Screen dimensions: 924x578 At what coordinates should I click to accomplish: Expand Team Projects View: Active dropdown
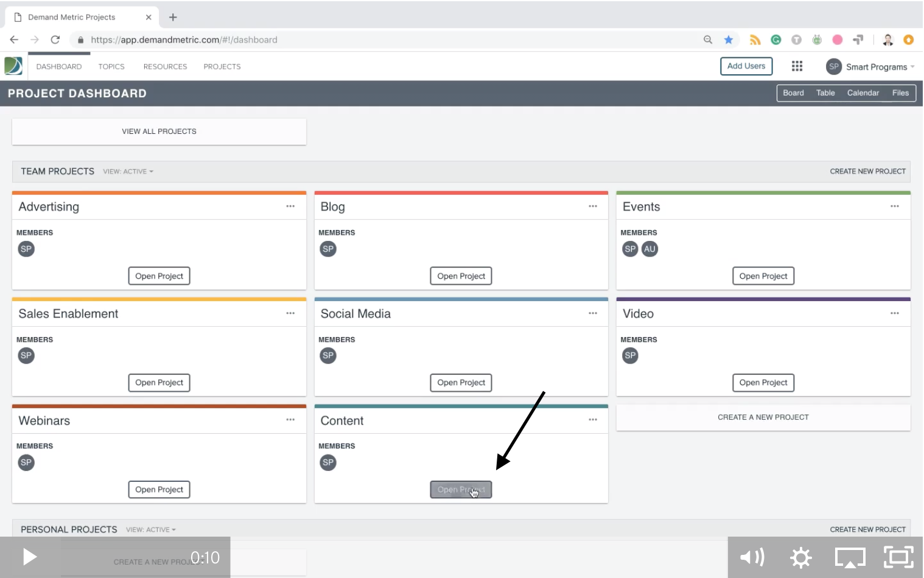[x=128, y=172]
